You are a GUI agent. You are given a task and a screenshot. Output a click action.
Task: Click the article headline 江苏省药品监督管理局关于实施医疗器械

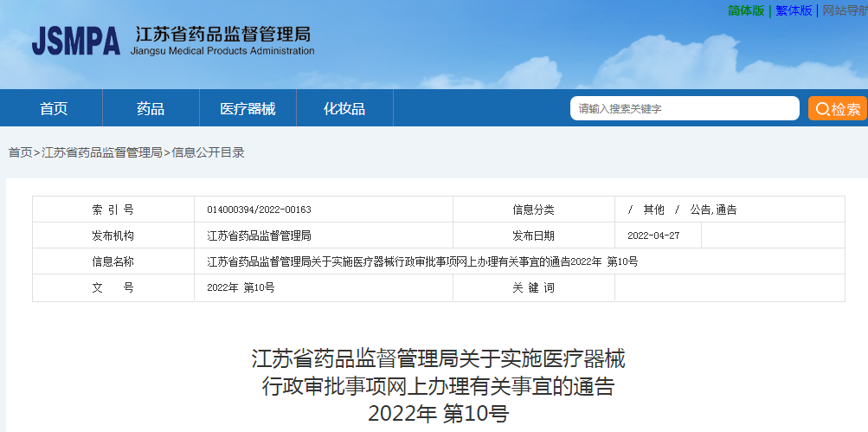[439, 359]
